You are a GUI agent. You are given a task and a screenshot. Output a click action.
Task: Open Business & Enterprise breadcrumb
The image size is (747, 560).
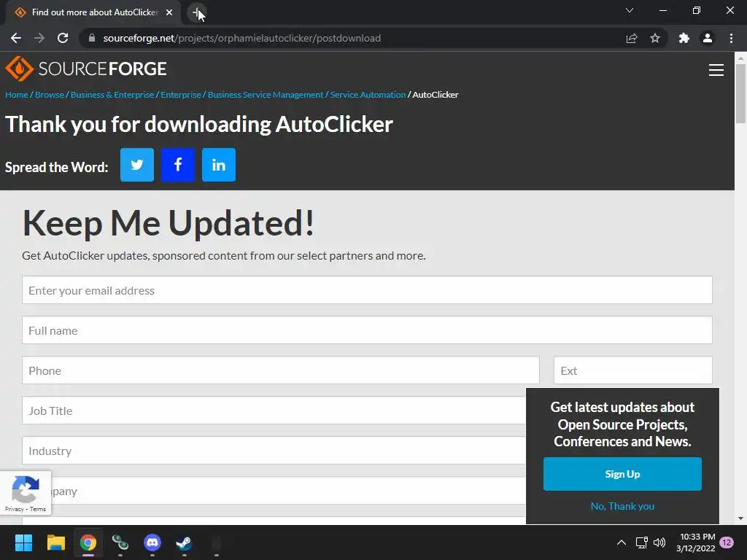pos(112,95)
